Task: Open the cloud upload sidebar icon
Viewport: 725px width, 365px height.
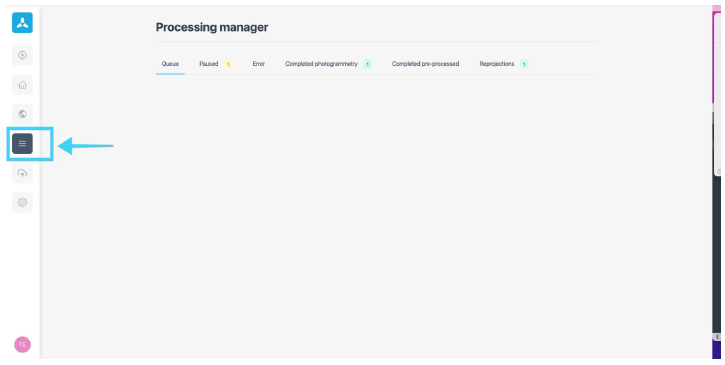Action: click(22, 173)
